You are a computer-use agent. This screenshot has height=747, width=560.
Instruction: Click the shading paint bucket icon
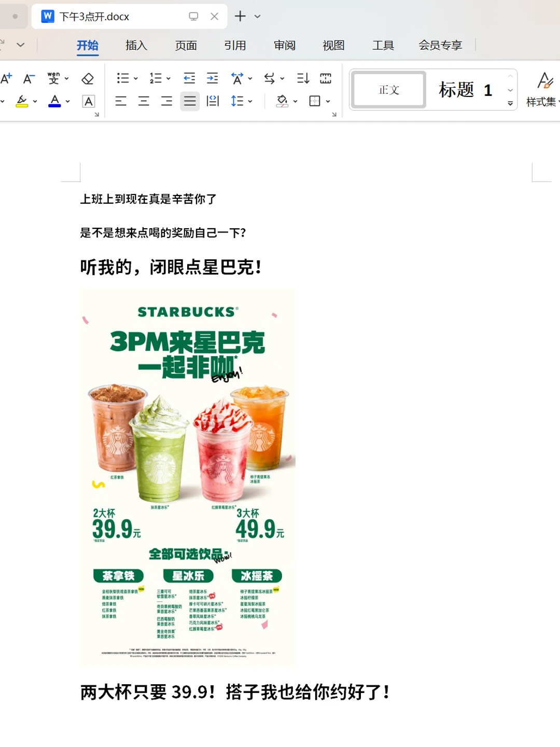click(282, 101)
